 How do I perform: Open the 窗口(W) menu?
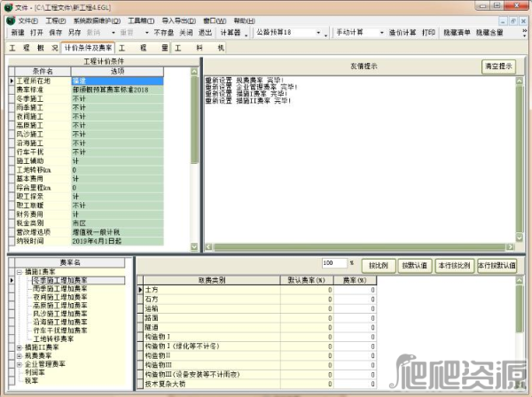[215, 21]
